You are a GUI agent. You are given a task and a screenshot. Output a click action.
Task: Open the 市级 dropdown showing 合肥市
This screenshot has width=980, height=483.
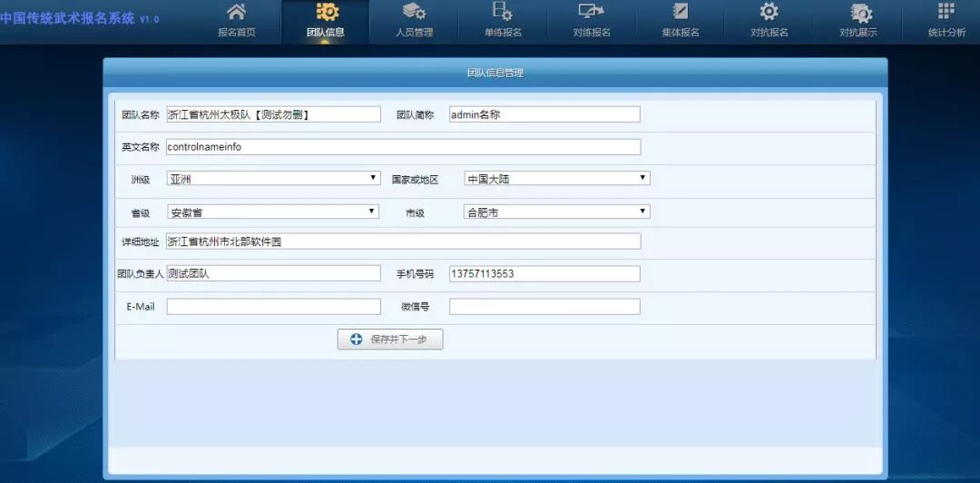pyautogui.click(x=556, y=212)
